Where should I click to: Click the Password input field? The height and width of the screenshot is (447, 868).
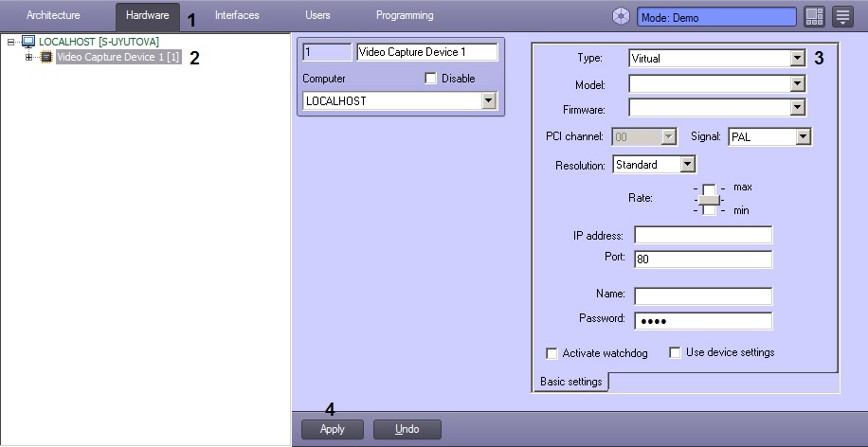click(x=703, y=321)
